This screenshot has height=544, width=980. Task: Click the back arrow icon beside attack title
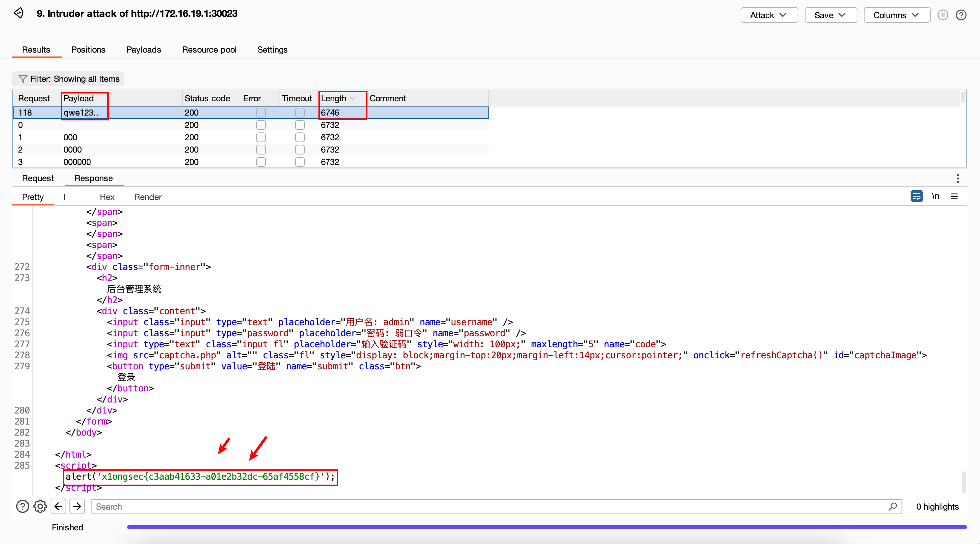pyautogui.click(x=18, y=13)
